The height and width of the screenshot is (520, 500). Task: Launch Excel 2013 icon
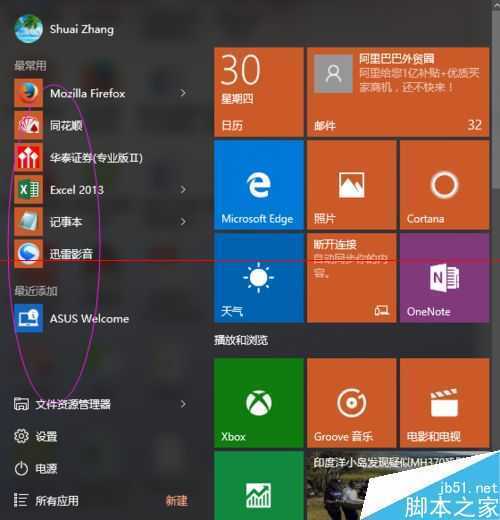(29, 190)
